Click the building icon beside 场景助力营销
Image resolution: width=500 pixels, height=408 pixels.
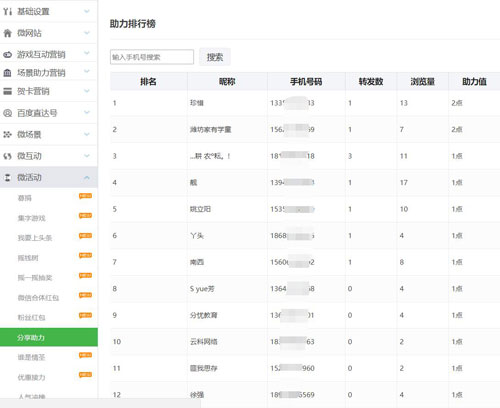tap(7, 73)
